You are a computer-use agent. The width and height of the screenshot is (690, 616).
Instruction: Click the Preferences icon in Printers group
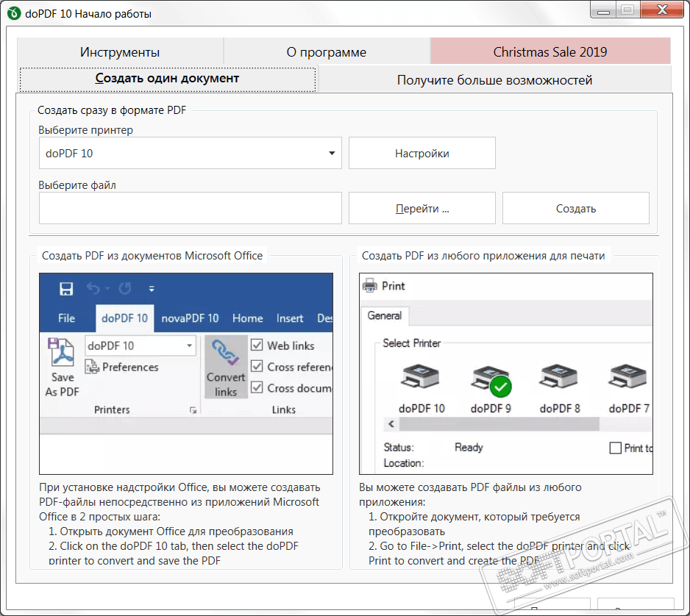[92, 367]
